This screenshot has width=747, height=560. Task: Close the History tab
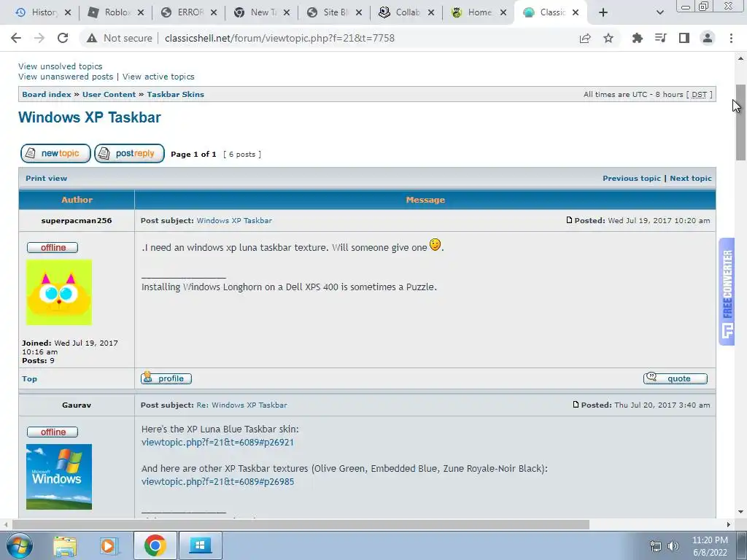(x=68, y=12)
